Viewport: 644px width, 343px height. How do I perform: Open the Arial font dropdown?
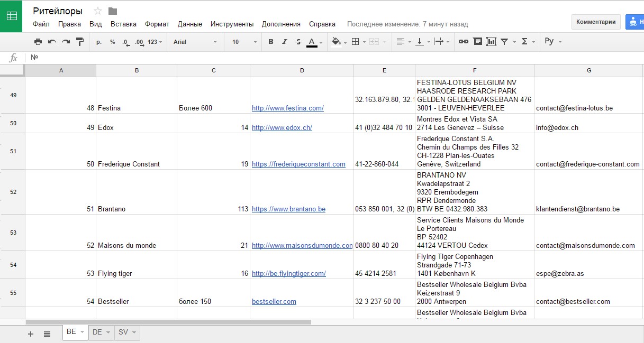coord(195,42)
